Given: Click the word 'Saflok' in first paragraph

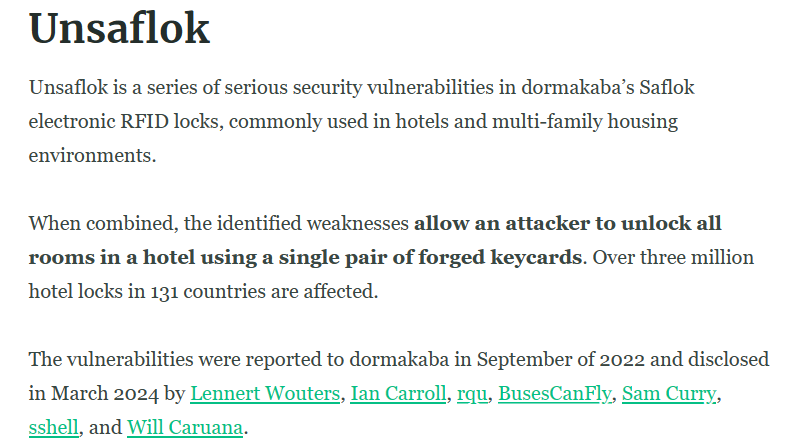Looking at the screenshot, I should click(666, 87).
